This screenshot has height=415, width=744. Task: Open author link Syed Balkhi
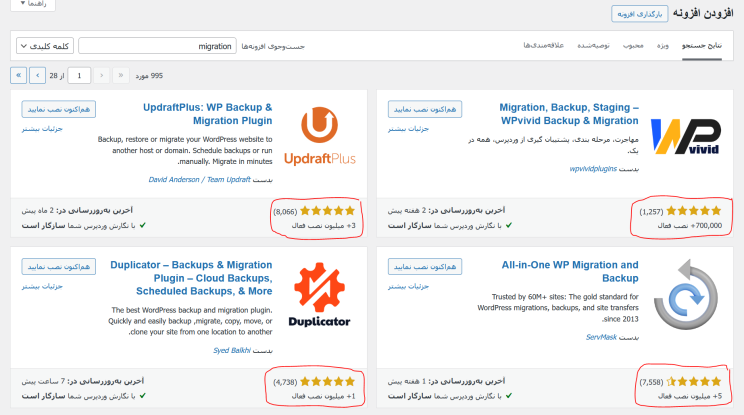pyautogui.click(x=232, y=350)
